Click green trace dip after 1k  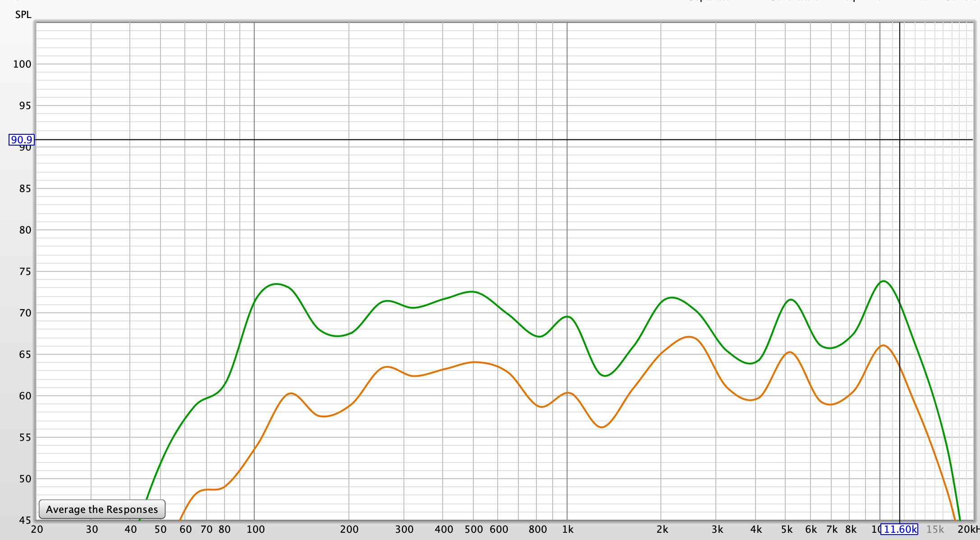tap(604, 375)
